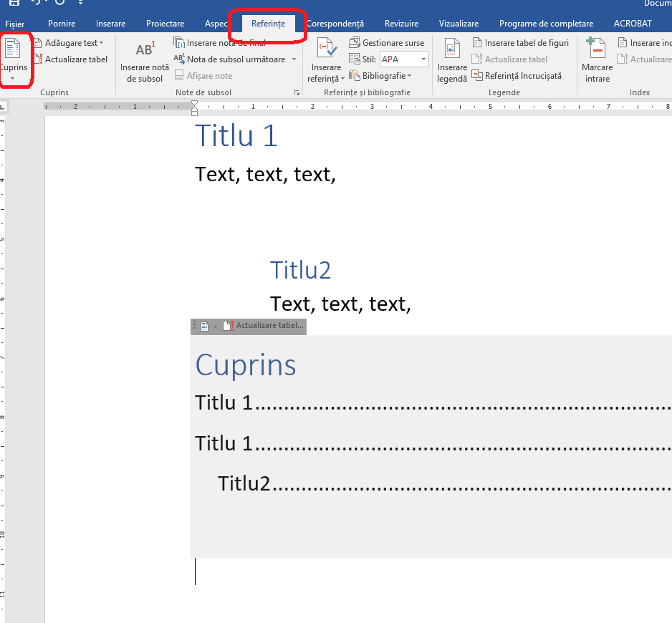Click the Inserare referință citation icon

click(x=326, y=62)
